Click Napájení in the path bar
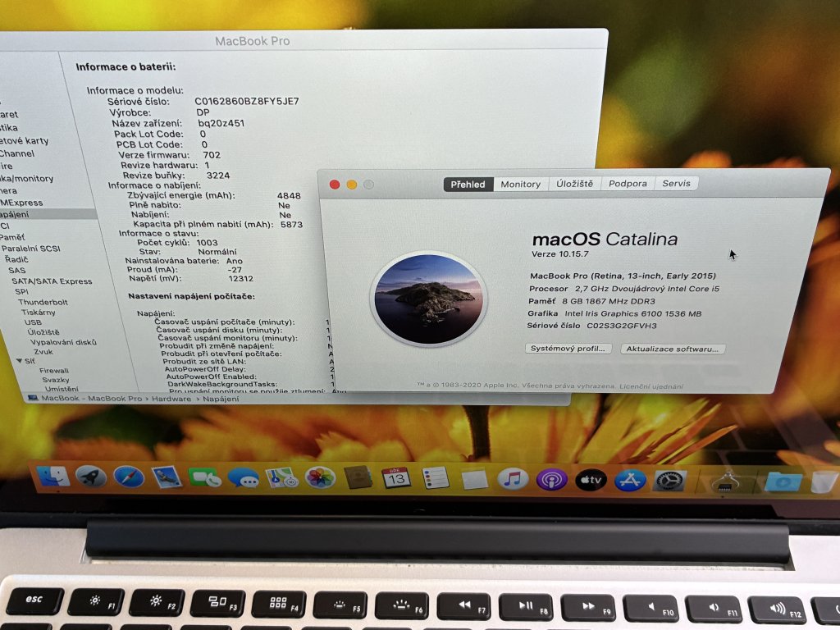Image resolution: width=840 pixels, height=630 pixels. click(221, 399)
